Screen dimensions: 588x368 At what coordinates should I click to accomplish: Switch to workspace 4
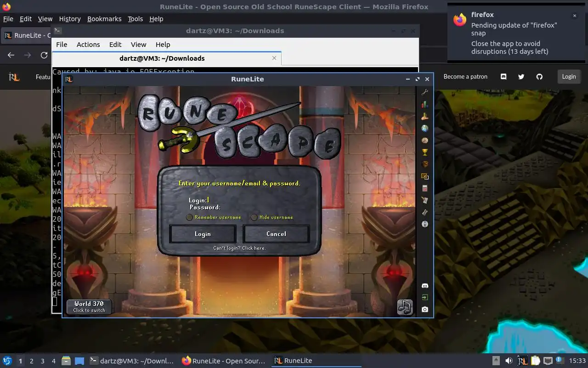tap(54, 361)
